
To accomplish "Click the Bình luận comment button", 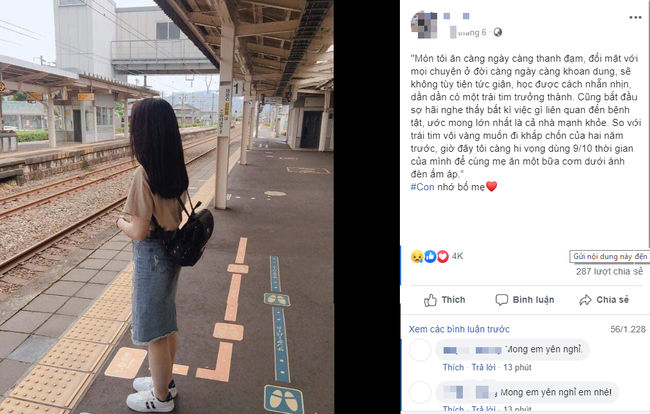I will [525, 300].
